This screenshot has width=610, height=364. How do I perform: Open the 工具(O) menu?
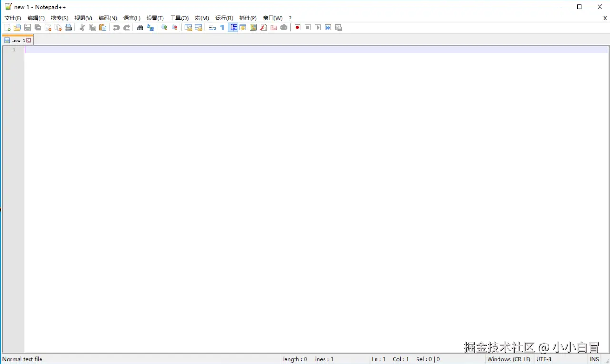[180, 18]
